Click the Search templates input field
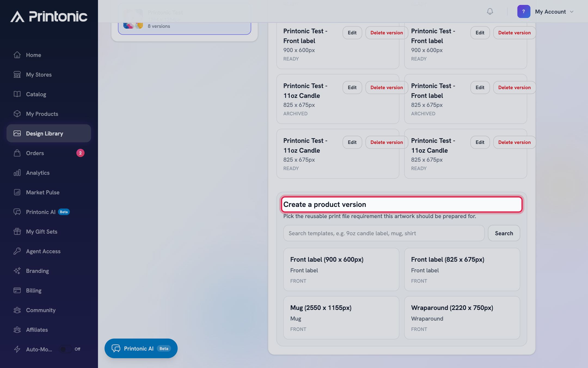This screenshot has width=588, height=368. click(x=384, y=233)
